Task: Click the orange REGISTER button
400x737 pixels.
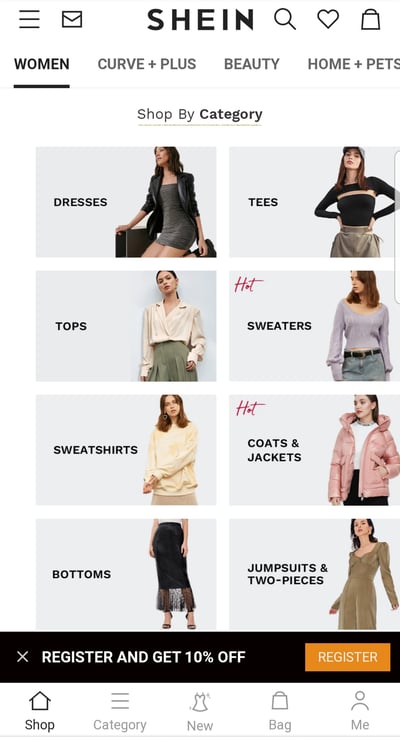Action: pyautogui.click(x=347, y=657)
